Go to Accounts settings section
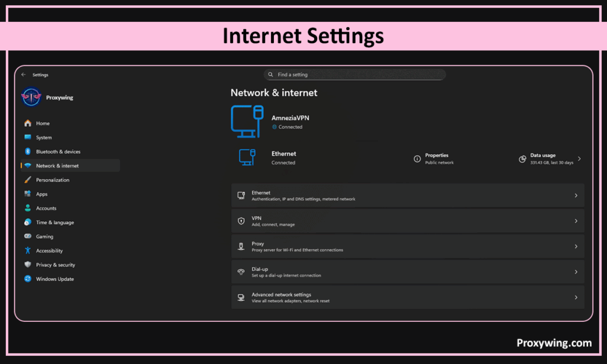 [46, 209]
